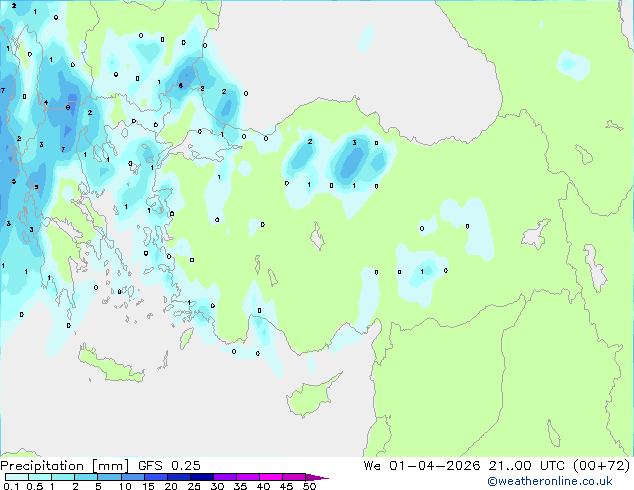This screenshot has width=634, height=490.
Task: Open the weatheronline.co.uk copyright link
Action: pos(550,481)
